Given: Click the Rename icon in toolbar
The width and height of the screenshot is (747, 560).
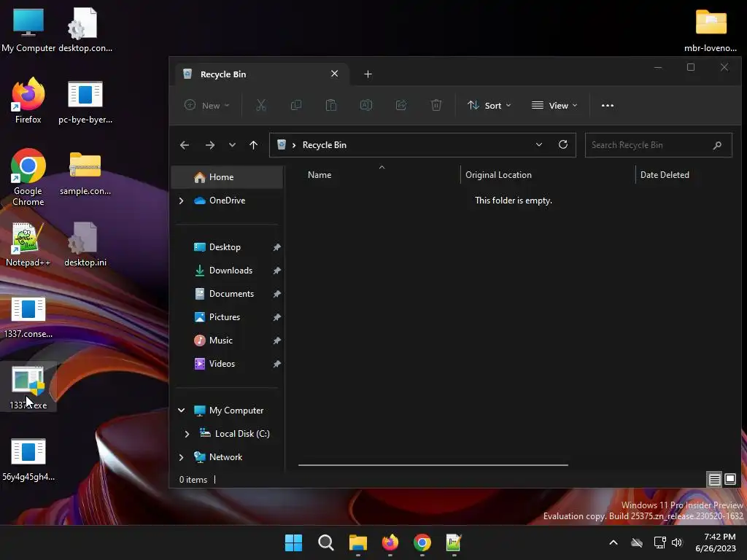Looking at the screenshot, I should [366, 105].
